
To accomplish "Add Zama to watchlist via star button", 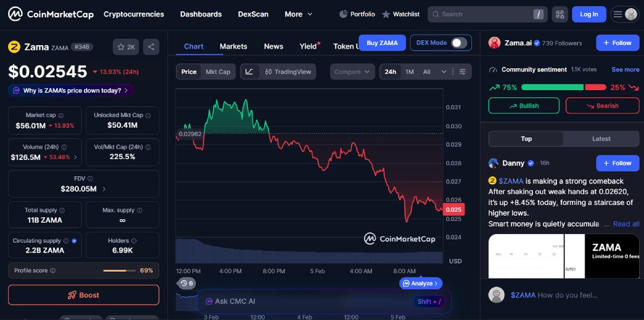I will 126,47.
